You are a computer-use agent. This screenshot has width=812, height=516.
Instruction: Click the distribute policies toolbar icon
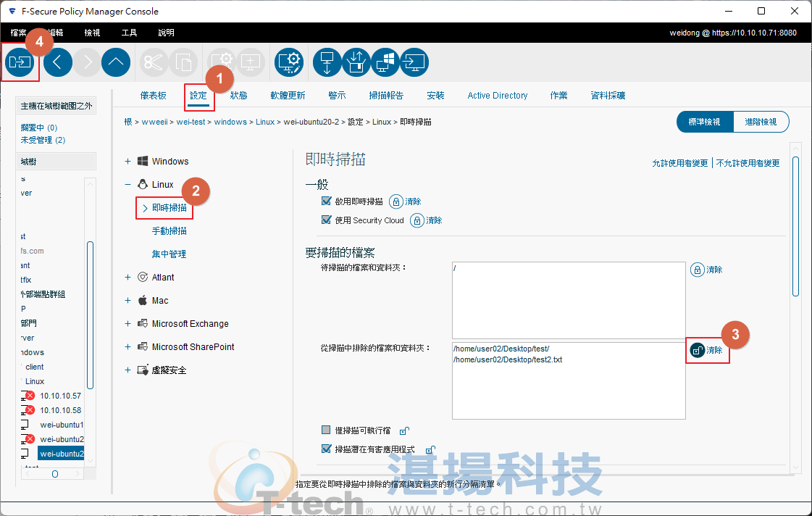tap(20, 62)
